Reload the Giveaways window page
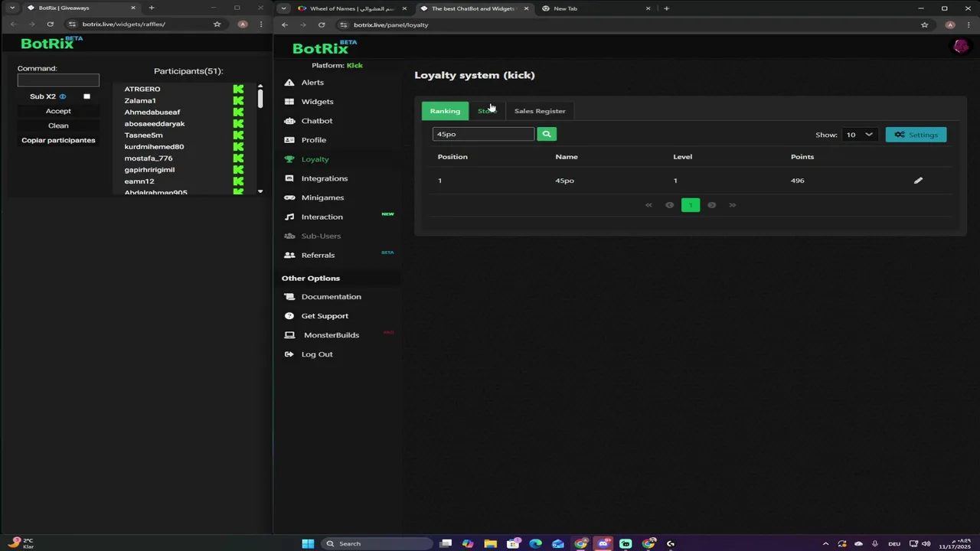The image size is (980, 551). [51, 24]
